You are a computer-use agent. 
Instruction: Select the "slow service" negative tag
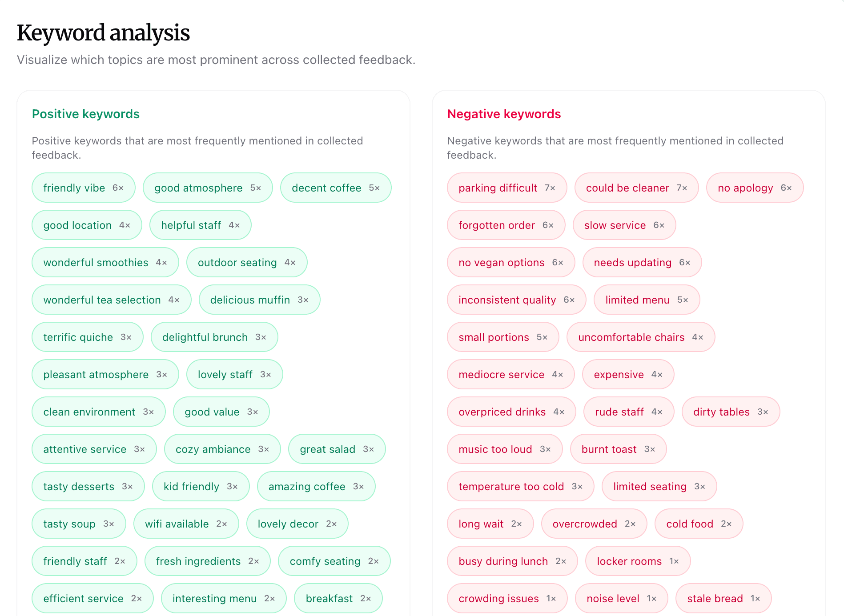(x=624, y=225)
